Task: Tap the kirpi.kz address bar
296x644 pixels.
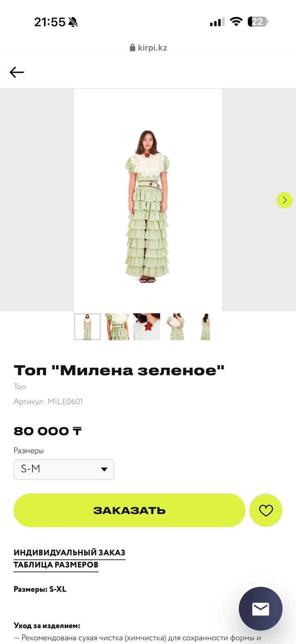Action: click(x=148, y=48)
